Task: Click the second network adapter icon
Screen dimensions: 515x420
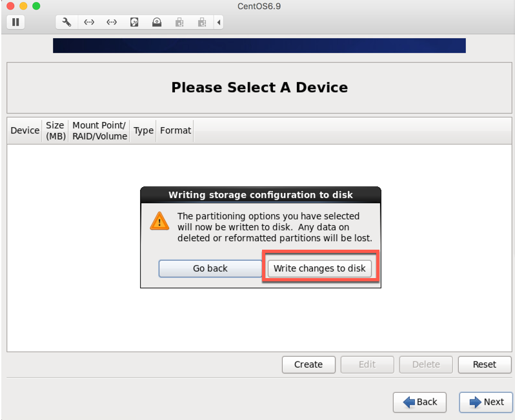Action: pyautogui.click(x=112, y=22)
